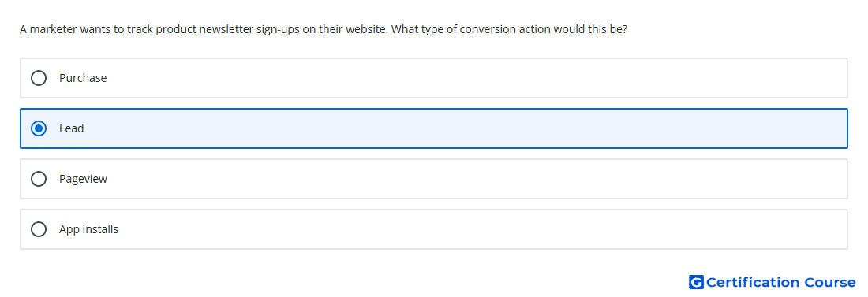Pick the App installs radio button
The image size is (868, 297).
click(x=39, y=229)
